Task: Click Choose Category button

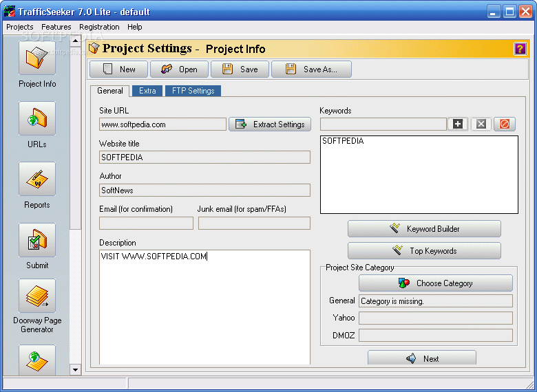Action: tap(436, 283)
